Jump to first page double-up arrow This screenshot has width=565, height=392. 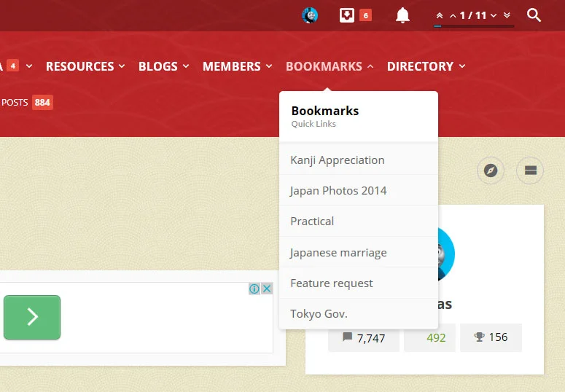point(440,15)
